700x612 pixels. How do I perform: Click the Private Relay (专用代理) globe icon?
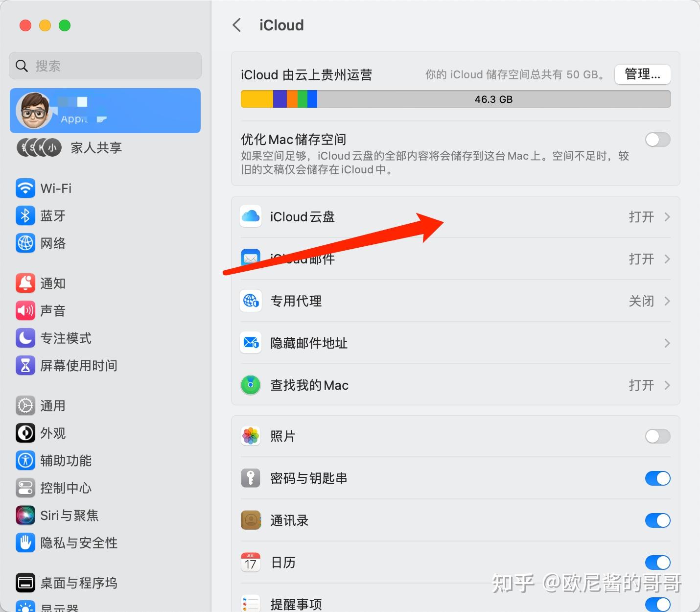pyautogui.click(x=250, y=301)
